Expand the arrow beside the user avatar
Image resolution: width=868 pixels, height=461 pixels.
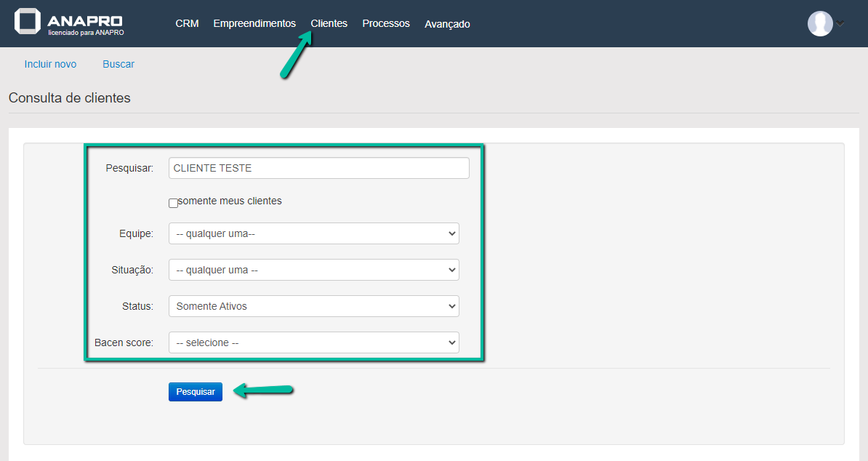pos(840,24)
